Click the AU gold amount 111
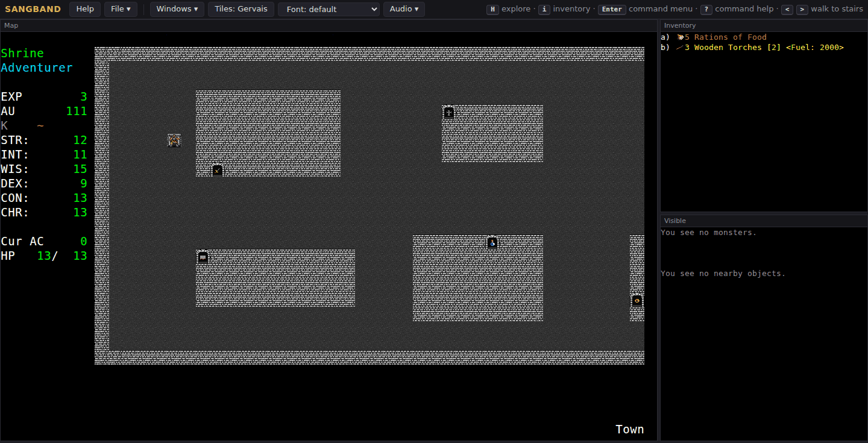The width and height of the screenshot is (868, 443). 77,111
